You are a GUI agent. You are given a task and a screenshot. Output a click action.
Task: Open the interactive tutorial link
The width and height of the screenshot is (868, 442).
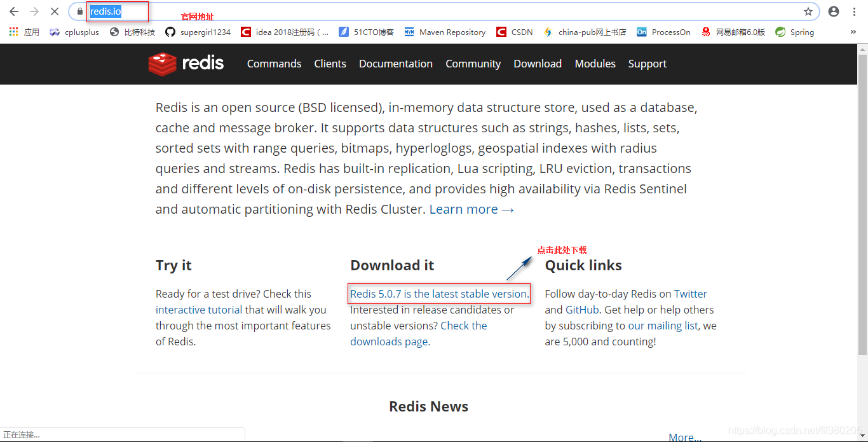(x=199, y=310)
